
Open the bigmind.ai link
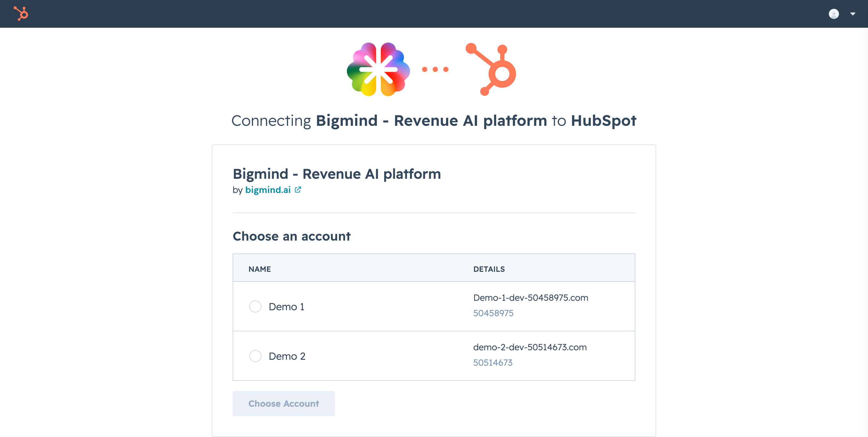pyautogui.click(x=268, y=190)
